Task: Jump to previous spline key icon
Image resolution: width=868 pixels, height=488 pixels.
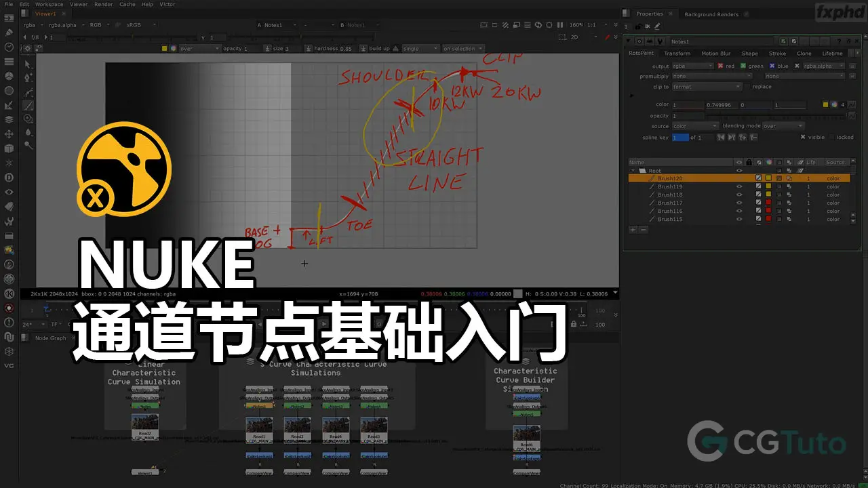Action: 722,138
